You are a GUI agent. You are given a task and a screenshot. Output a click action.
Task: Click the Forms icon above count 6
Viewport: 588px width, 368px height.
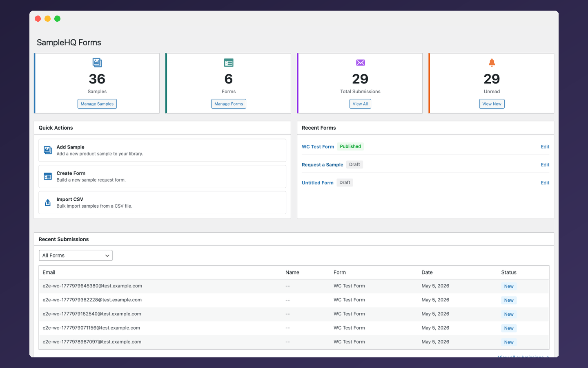pos(229,63)
